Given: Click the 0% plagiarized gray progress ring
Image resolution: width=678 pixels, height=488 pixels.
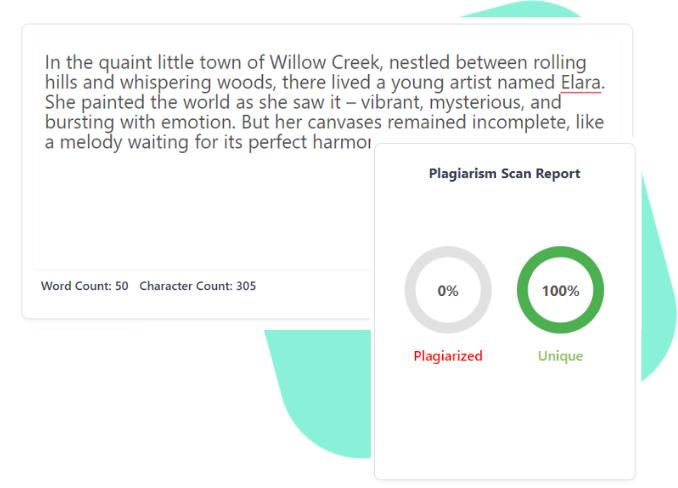Looking at the screenshot, I should [447, 290].
